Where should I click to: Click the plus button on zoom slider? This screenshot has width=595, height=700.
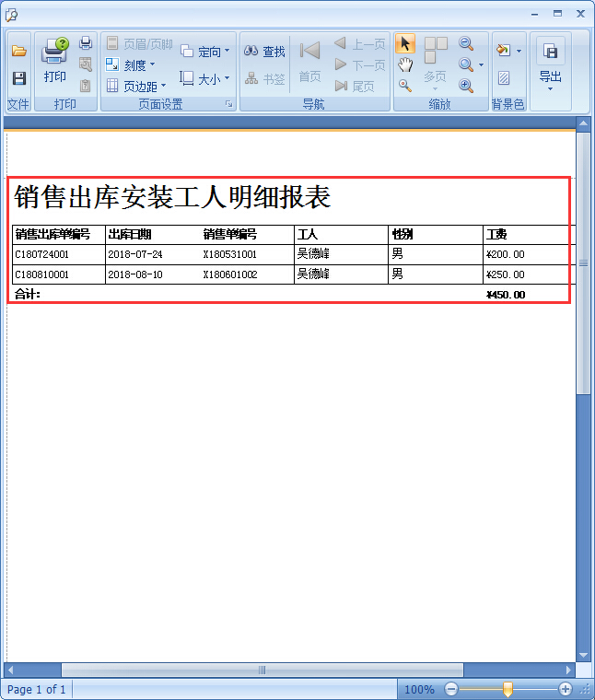566,689
